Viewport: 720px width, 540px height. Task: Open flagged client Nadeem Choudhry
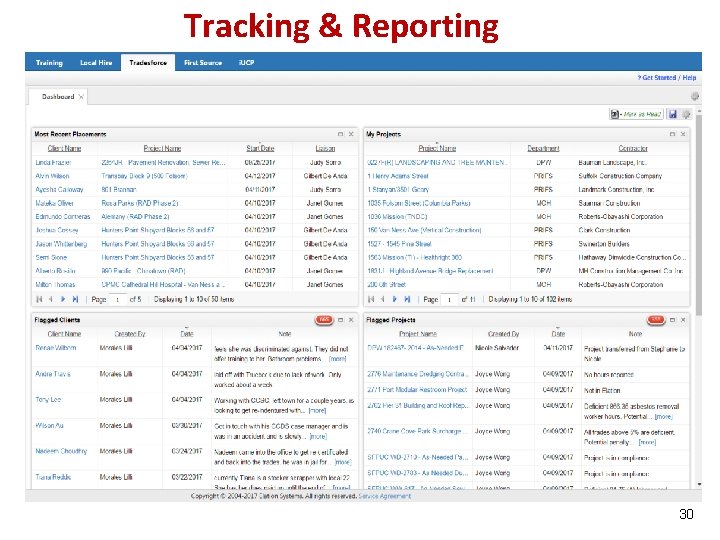click(x=61, y=451)
